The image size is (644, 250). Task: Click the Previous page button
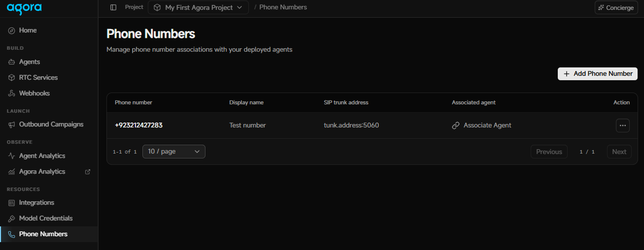click(x=549, y=152)
